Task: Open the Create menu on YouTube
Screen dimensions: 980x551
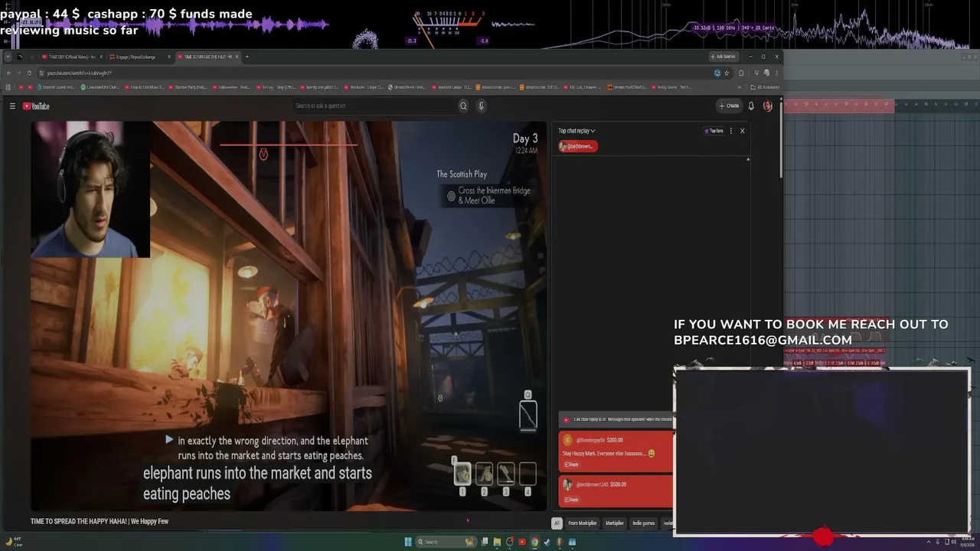Action: click(729, 106)
